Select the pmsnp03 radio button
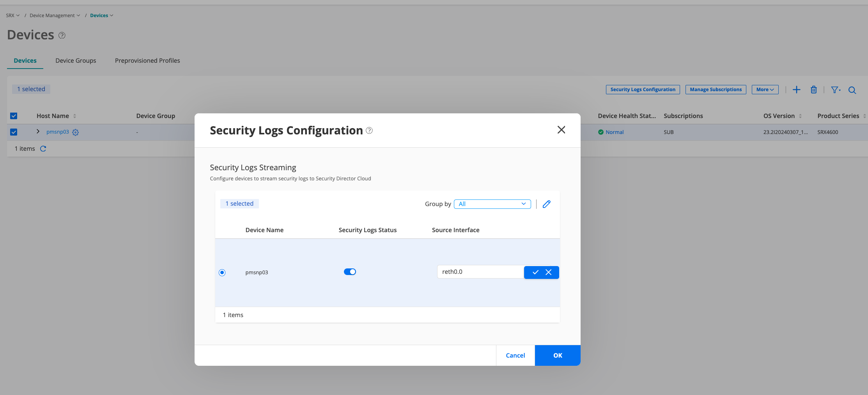Image resolution: width=868 pixels, height=395 pixels. (x=222, y=273)
